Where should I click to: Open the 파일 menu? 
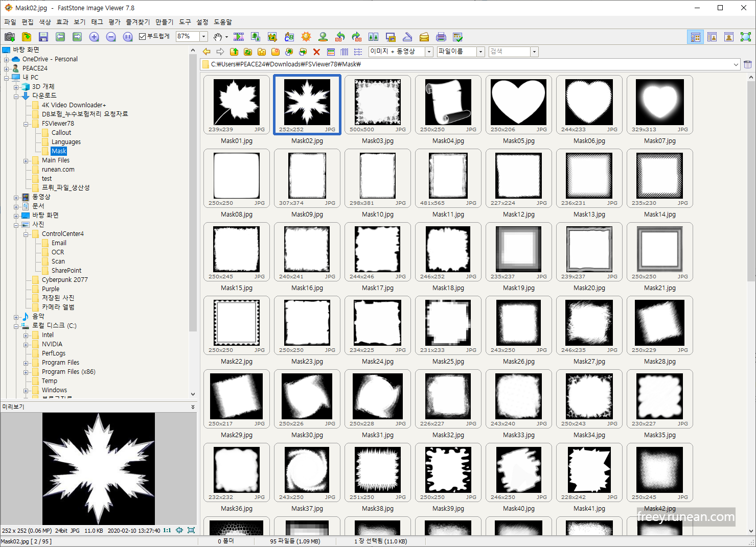(10, 22)
